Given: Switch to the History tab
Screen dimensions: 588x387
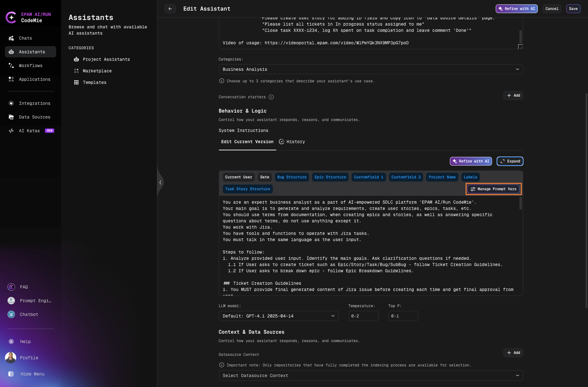Looking at the screenshot, I should point(295,142).
